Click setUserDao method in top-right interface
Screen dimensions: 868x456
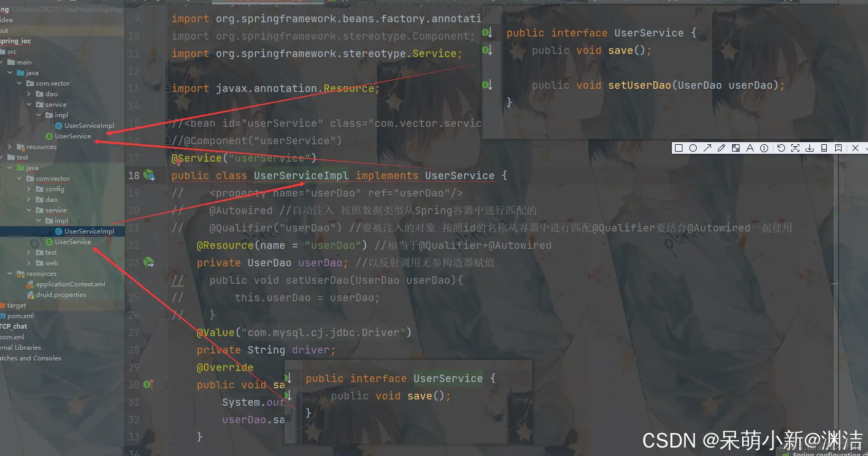point(640,85)
